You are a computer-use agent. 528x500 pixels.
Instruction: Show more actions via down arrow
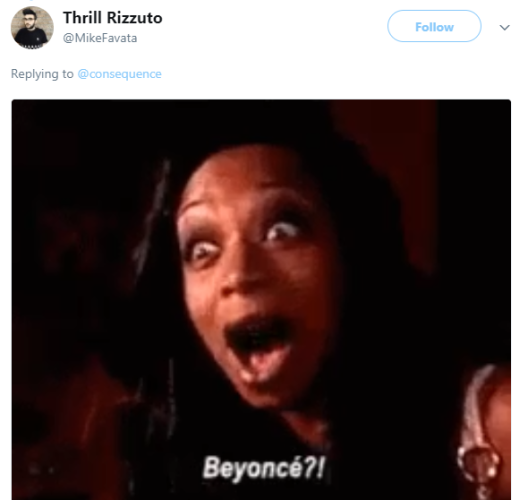click(x=504, y=27)
